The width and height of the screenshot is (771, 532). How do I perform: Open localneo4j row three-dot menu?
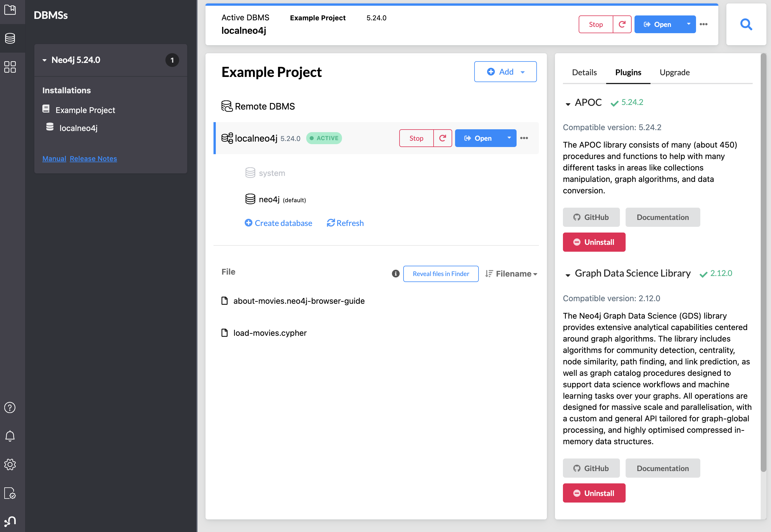tap(524, 138)
